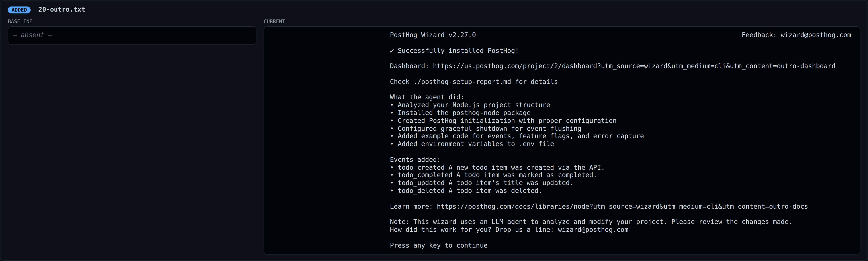Click the Successfully installed PostHog! line
Viewport: 868px width, 261px height.
click(x=454, y=51)
